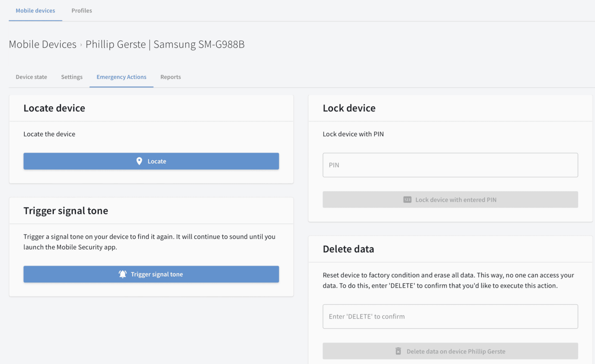Select the Emergency Actions tab
The image size is (595, 364).
pyautogui.click(x=121, y=77)
